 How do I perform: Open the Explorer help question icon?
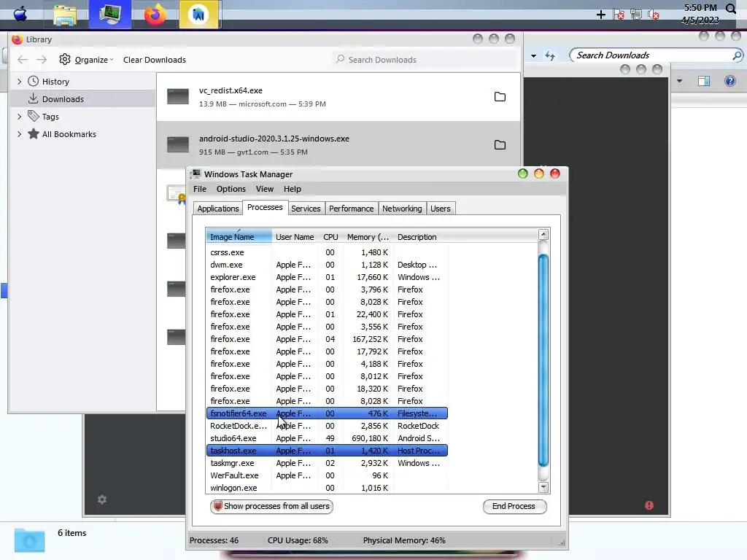(729, 81)
